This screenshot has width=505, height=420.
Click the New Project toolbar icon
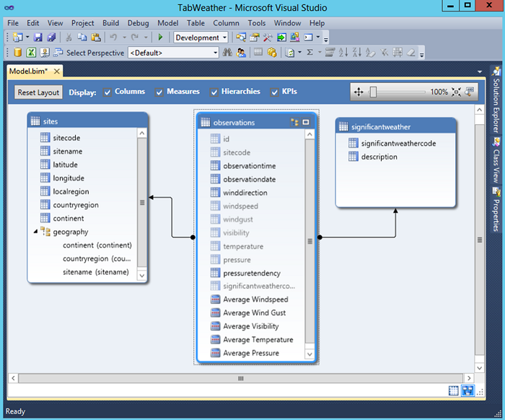pyautogui.click(x=18, y=38)
